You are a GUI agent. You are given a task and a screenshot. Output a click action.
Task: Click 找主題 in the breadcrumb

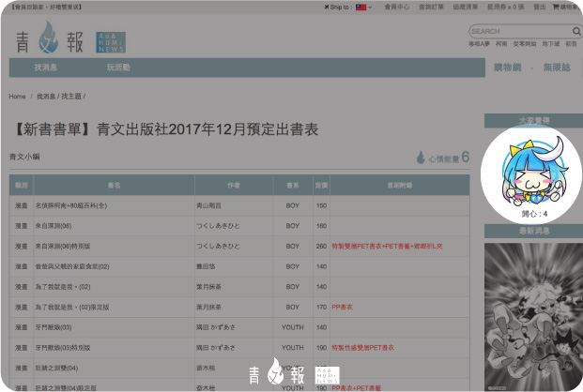pyautogui.click(x=71, y=97)
